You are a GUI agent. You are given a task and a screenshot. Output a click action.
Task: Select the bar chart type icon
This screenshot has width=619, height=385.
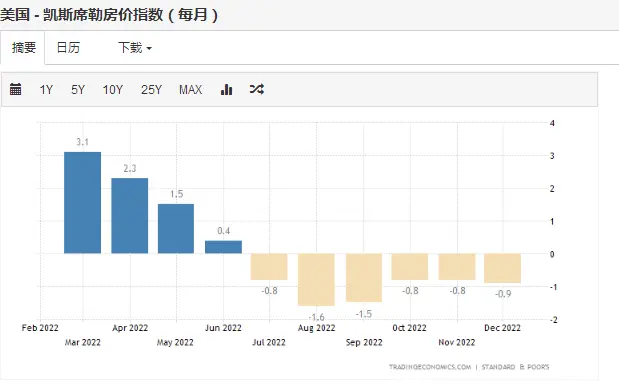pyautogui.click(x=226, y=90)
